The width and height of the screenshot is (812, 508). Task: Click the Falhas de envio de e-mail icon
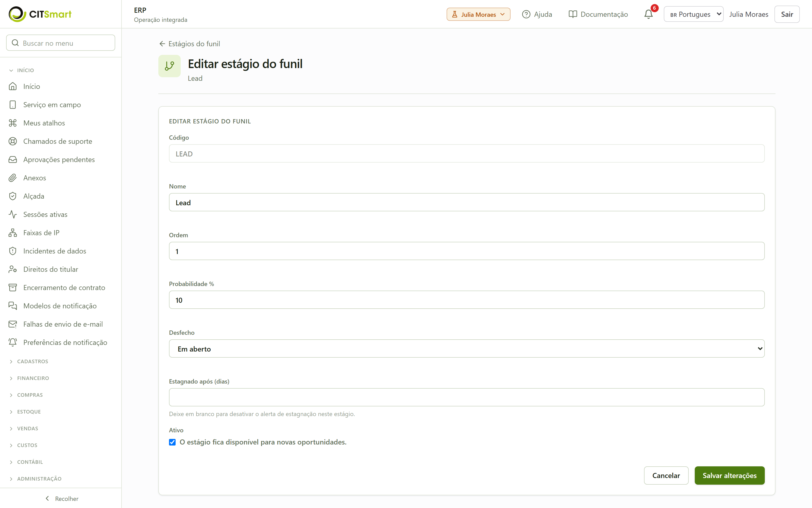13,324
